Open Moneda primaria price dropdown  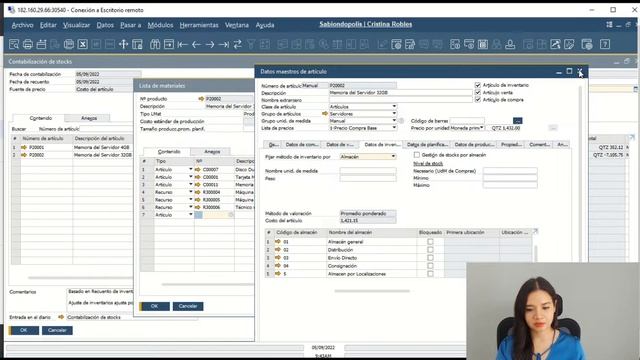click(482, 128)
